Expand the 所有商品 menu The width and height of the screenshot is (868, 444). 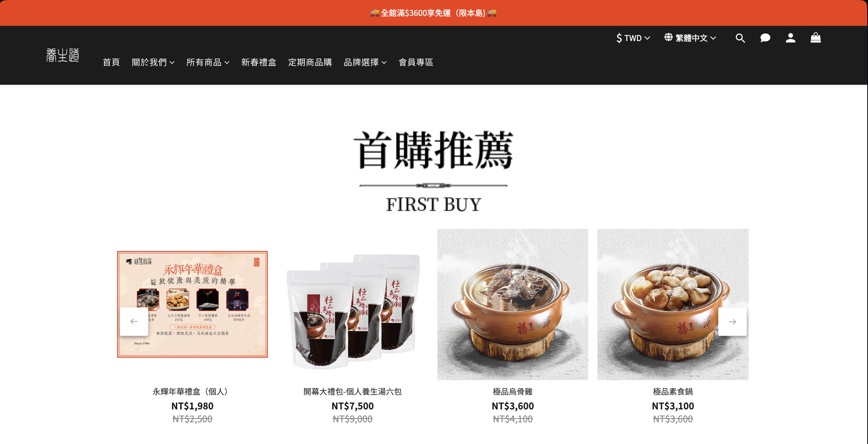208,62
